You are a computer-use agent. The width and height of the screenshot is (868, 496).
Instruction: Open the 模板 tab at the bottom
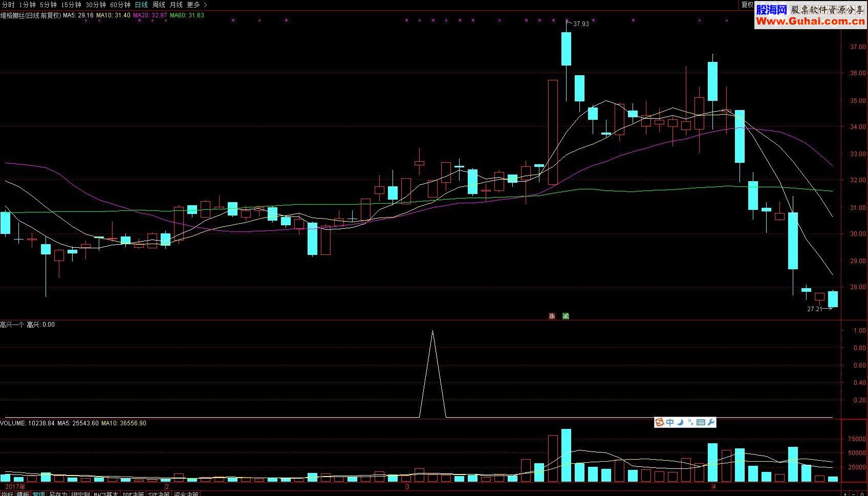click(23, 494)
